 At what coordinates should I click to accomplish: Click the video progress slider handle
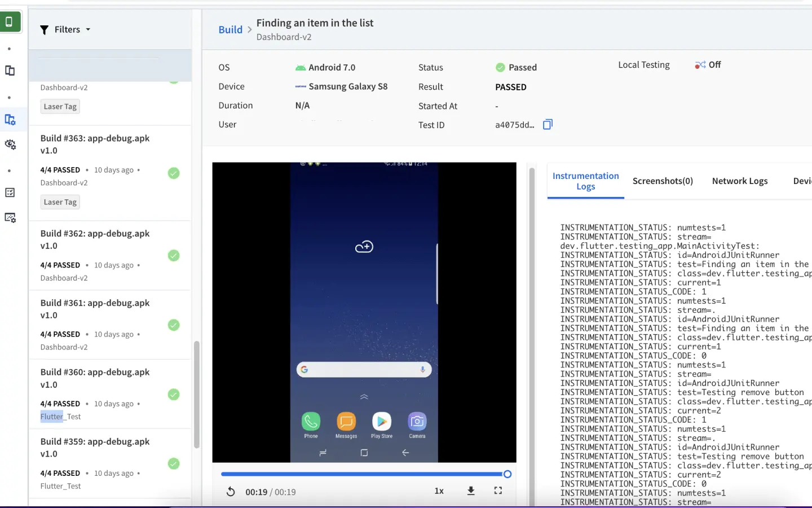507,474
